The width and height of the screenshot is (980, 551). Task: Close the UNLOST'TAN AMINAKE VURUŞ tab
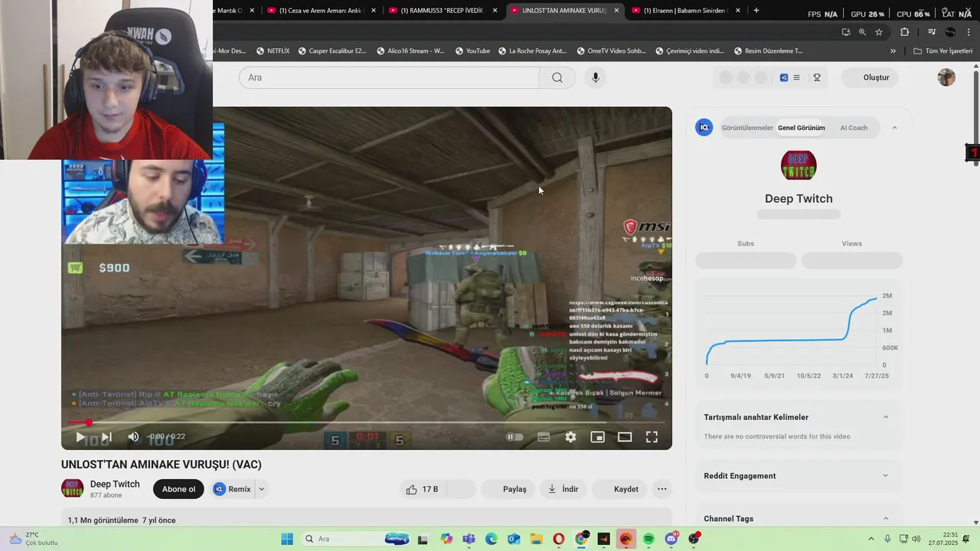616,11
